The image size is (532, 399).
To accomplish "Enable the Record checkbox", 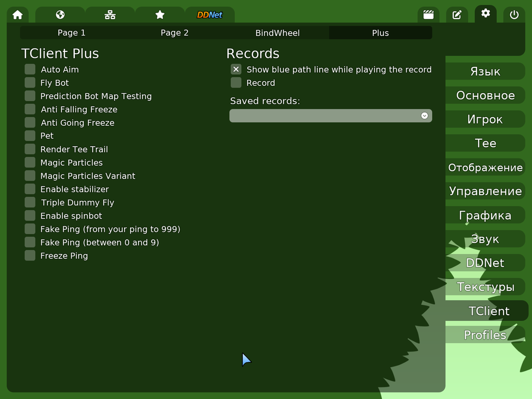I will [236, 82].
